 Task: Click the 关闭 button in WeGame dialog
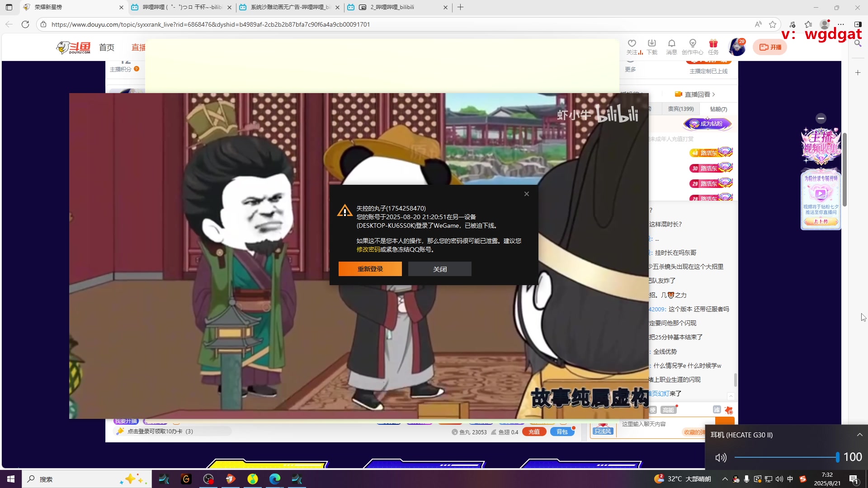439,269
